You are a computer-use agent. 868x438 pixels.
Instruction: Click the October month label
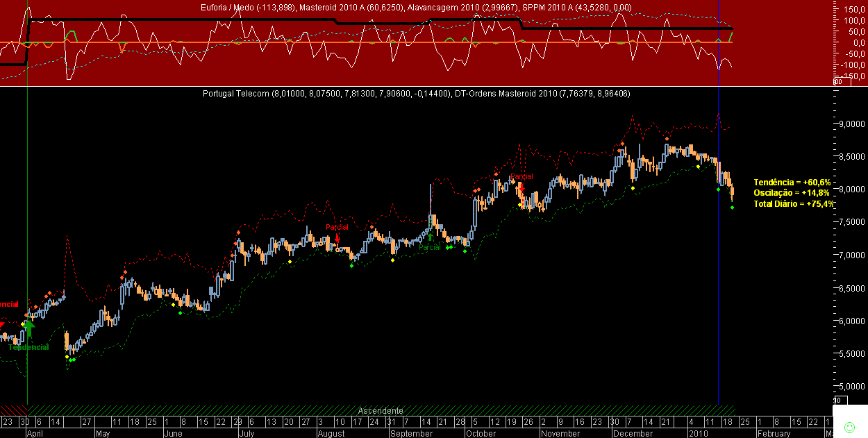pyautogui.click(x=481, y=433)
